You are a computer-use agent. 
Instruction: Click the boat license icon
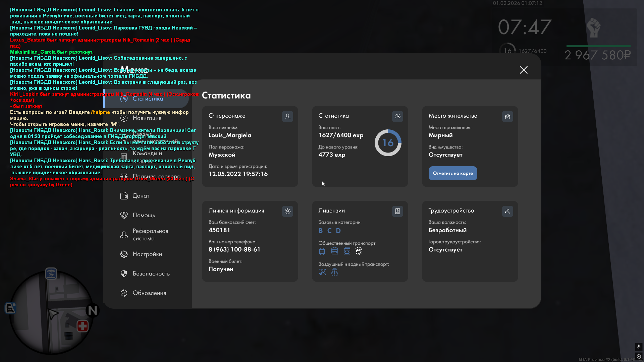[x=334, y=272]
